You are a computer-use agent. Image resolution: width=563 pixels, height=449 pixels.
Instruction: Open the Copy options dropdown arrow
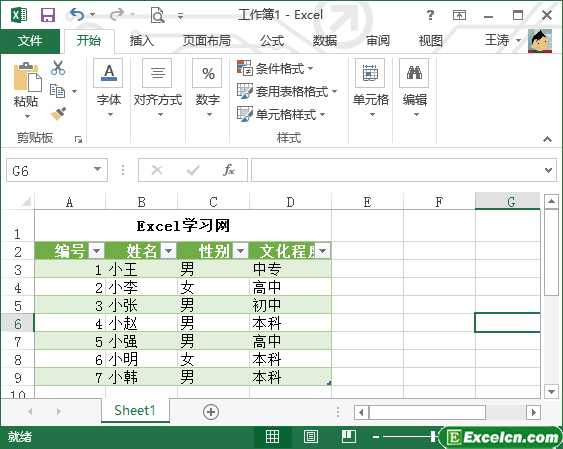coord(74,92)
